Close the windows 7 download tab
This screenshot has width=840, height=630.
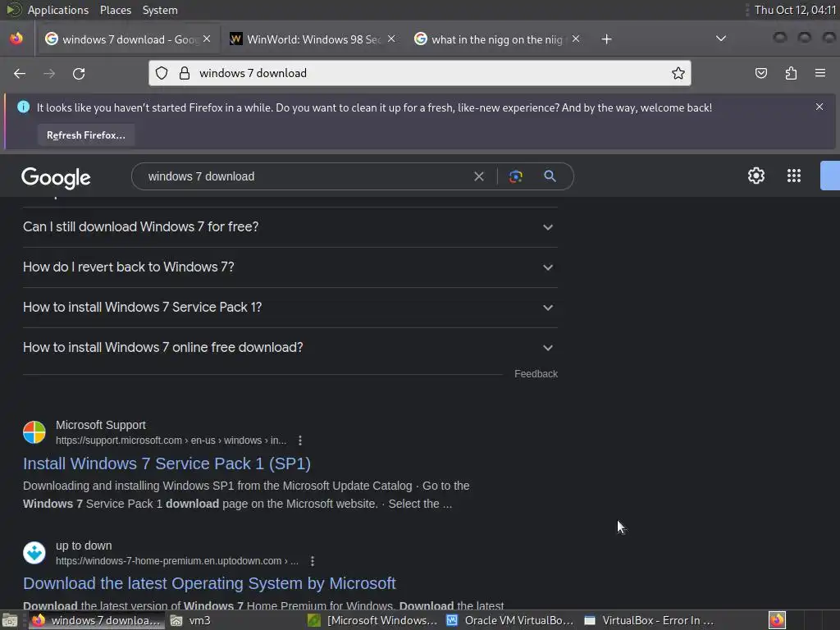[x=207, y=39]
